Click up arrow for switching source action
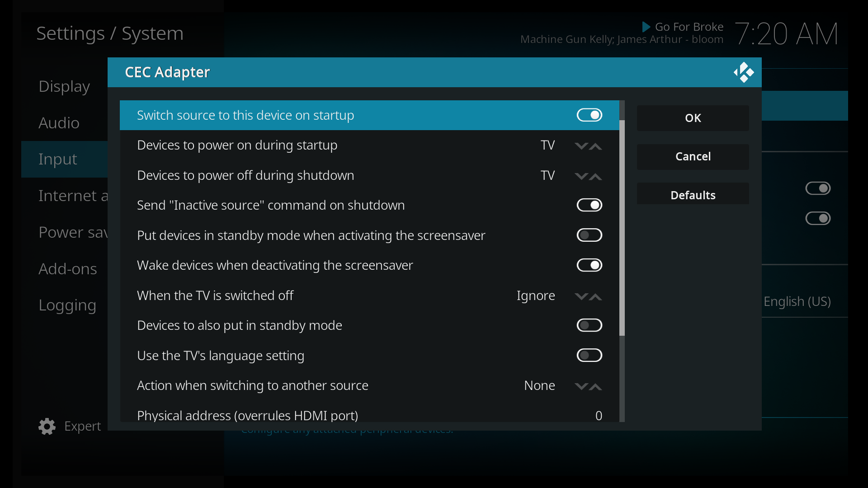The image size is (868, 488). [596, 386]
